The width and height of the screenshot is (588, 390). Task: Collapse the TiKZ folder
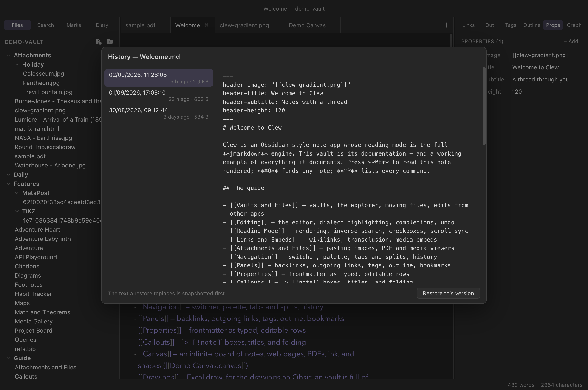tap(17, 212)
